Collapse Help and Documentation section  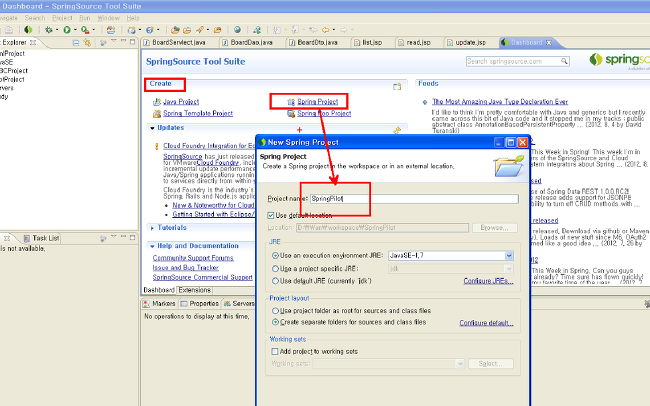click(x=152, y=246)
